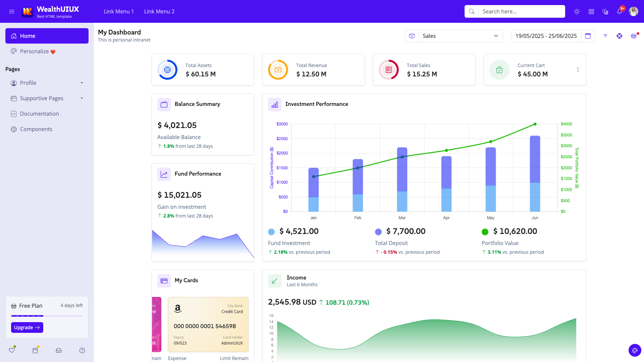The image size is (644, 362).
Task: Expand the Supportive Pages section
Action: tap(47, 98)
